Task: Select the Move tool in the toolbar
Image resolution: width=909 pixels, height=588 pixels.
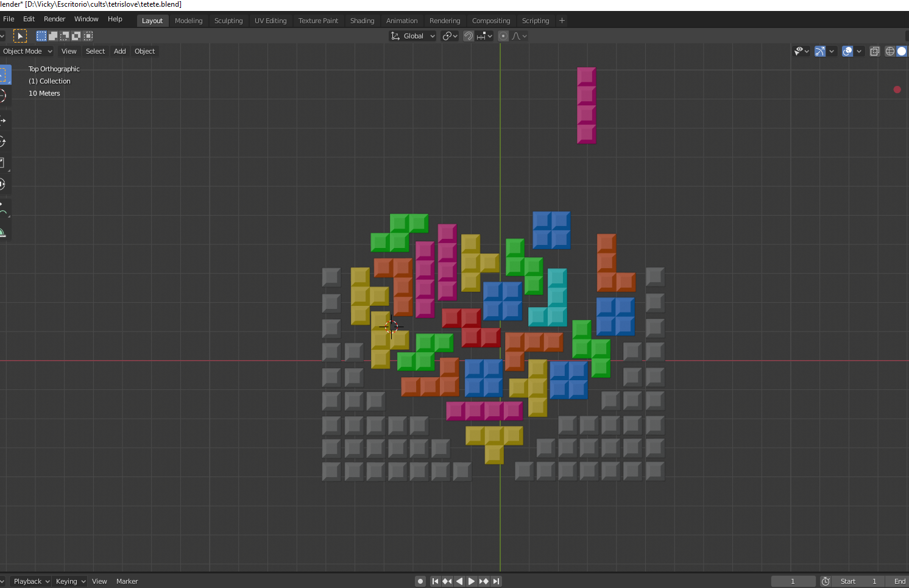Action: (4, 120)
